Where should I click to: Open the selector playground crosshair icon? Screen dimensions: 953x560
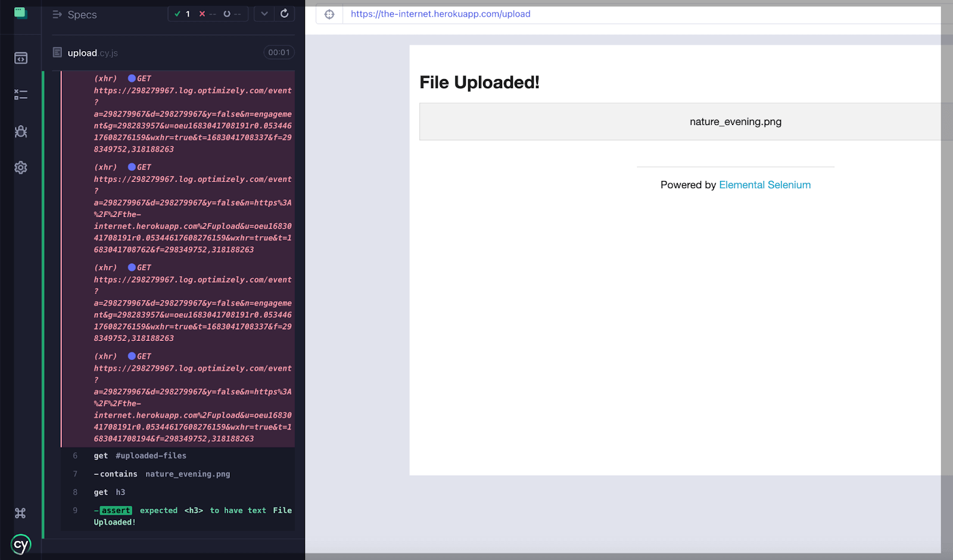(329, 14)
